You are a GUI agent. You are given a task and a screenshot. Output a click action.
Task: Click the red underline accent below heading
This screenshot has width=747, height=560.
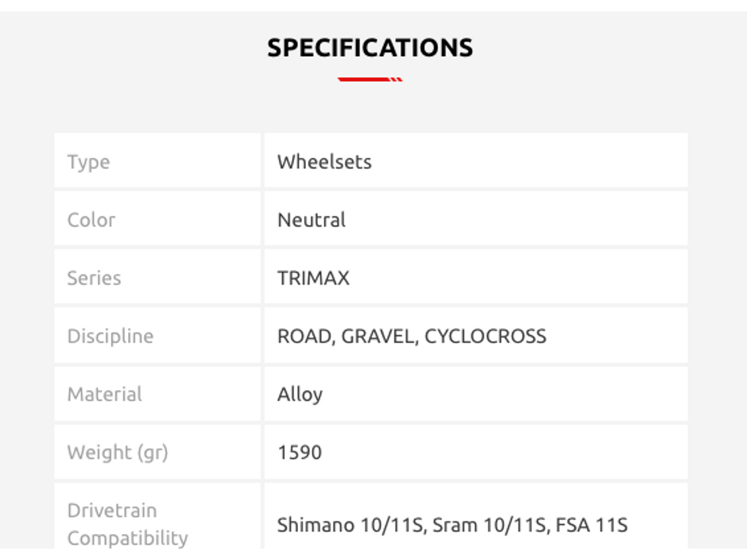tap(370, 79)
